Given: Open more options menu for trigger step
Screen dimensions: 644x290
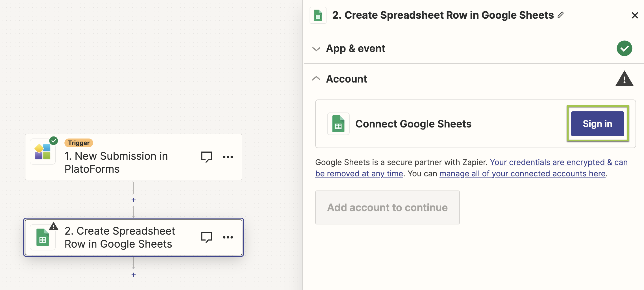Looking at the screenshot, I should [x=228, y=157].
